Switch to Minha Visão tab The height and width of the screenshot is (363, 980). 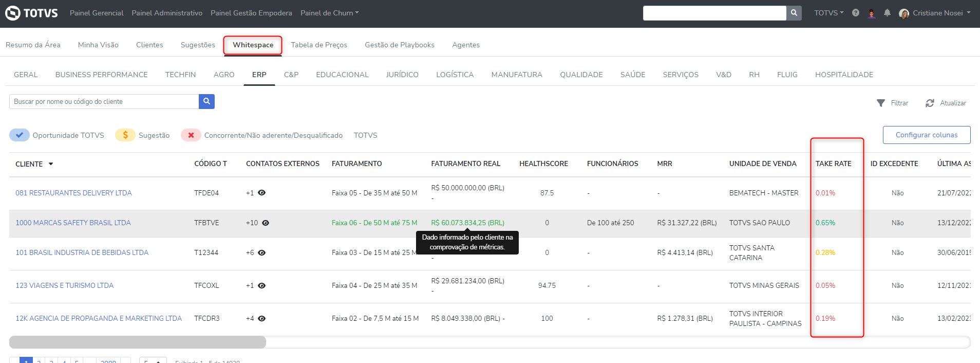(x=98, y=45)
